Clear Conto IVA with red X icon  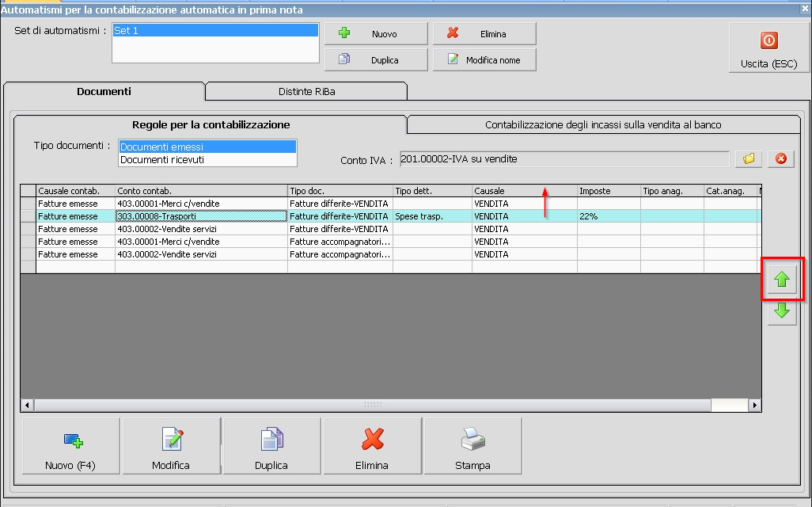click(x=781, y=158)
